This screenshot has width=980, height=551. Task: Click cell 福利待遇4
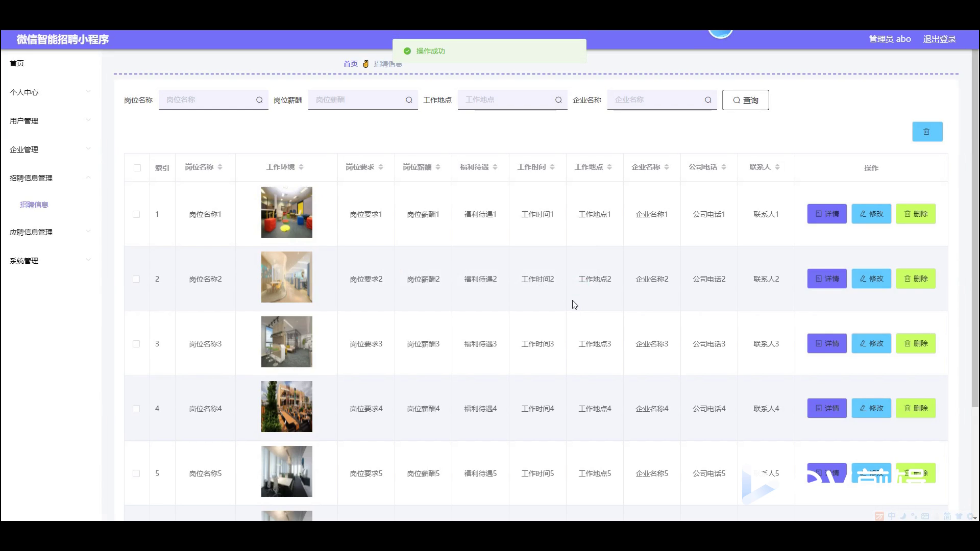(480, 409)
